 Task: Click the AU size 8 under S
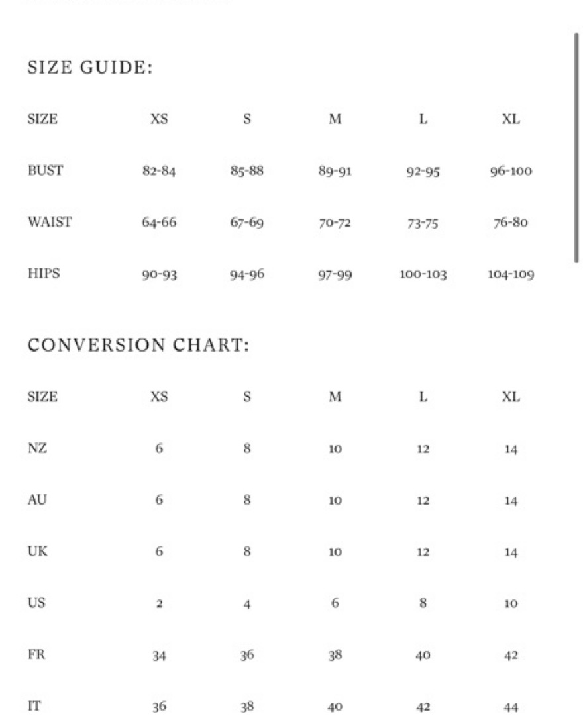coord(247,500)
